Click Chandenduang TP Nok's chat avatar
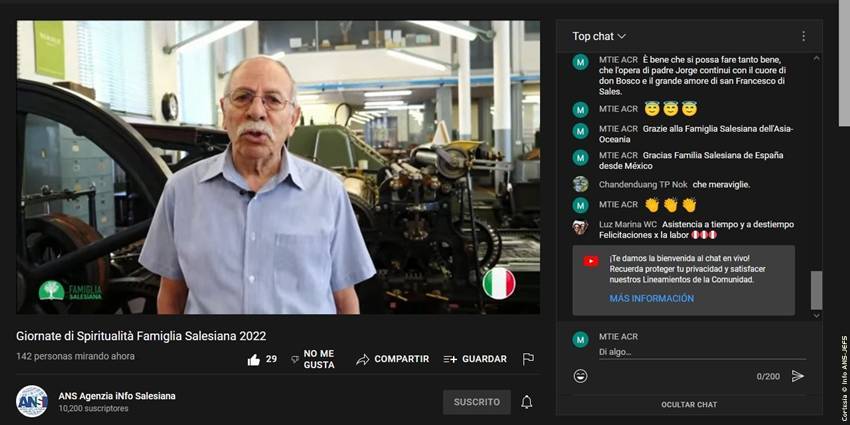The width and height of the screenshot is (850, 425). (x=581, y=184)
